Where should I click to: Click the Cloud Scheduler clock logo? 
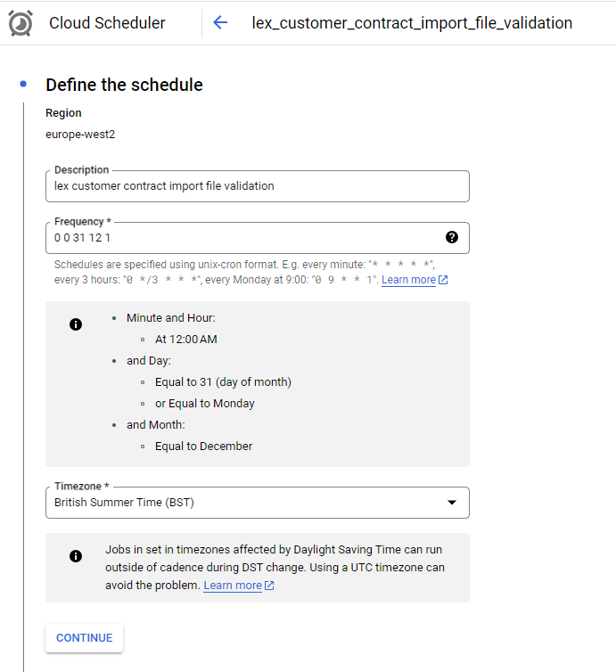(21, 23)
